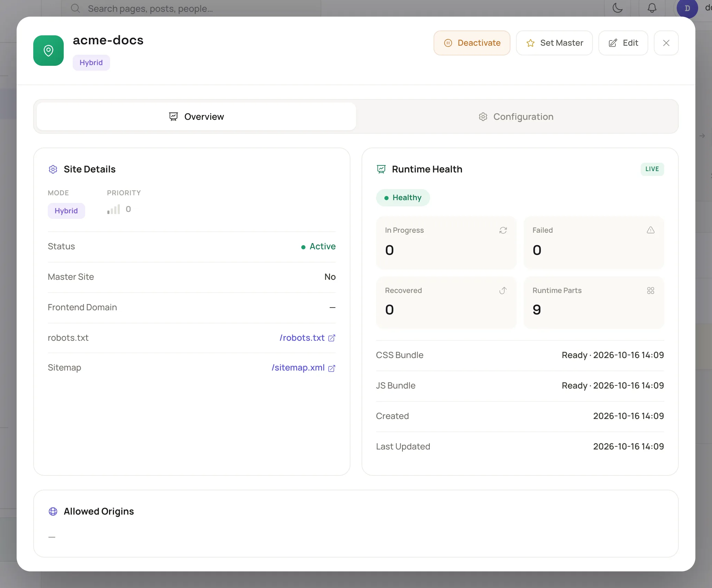Click the Runtime Health monitor icon
712x588 pixels.
381,169
